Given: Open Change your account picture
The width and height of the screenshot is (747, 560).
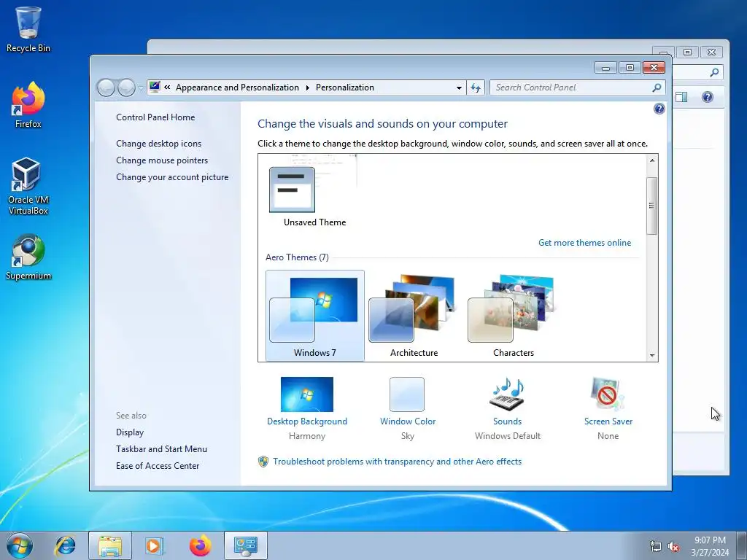Looking at the screenshot, I should click(x=172, y=176).
